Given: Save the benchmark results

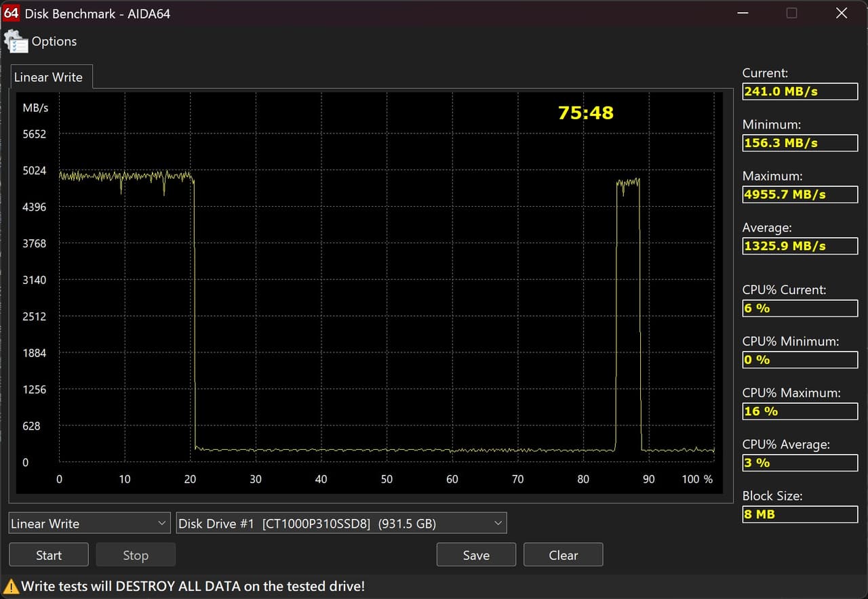Looking at the screenshot, I should (476, 555).
